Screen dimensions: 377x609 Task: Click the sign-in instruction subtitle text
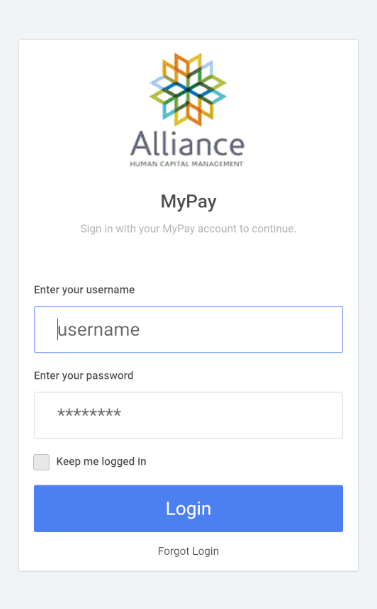pos(188,228)
